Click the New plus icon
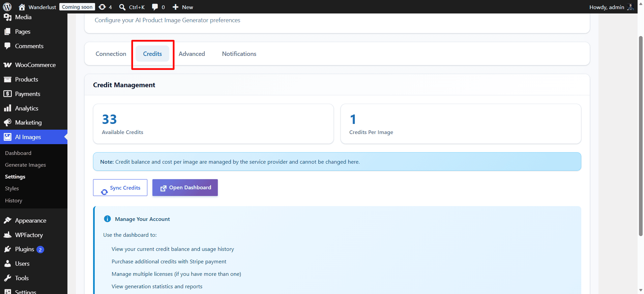Screen dimensions: 644x294 (x=175, y=7)
